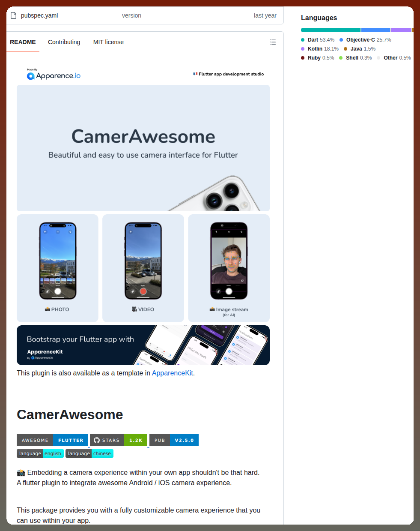Viewport: 420px width, 531px height.
Task: Select Dart 53.4% in Languages
Action: 318,40
